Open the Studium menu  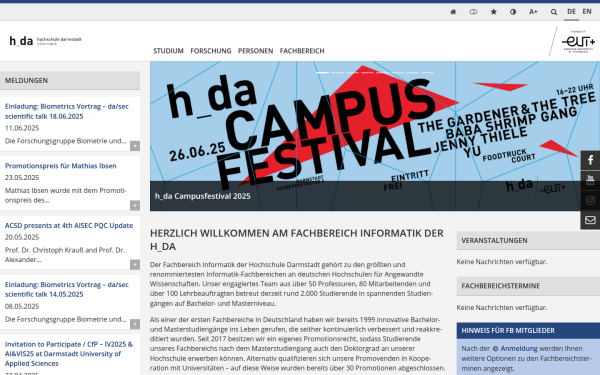(168, 51)
